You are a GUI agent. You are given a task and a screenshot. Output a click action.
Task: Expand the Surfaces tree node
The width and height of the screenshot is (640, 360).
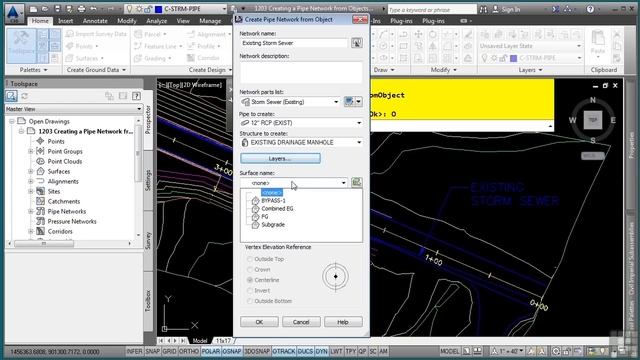point(31,171)
